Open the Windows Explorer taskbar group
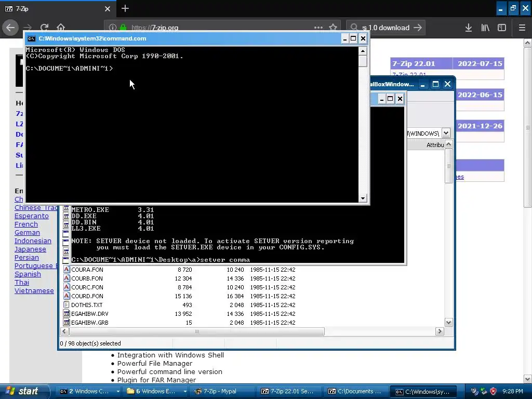532x399 pixels. (x=156, y=392)
